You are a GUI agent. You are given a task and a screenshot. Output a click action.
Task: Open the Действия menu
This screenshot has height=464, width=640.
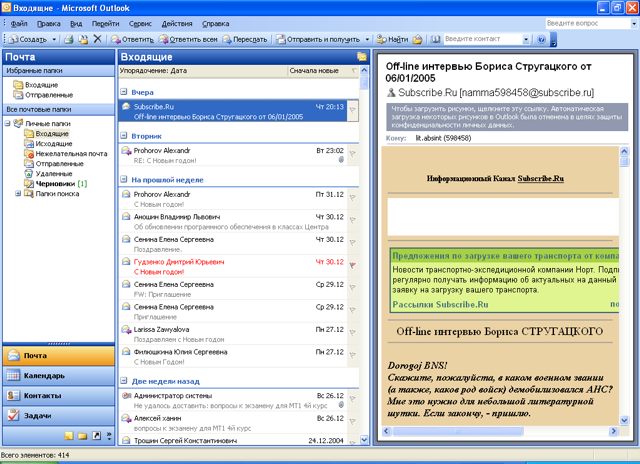click(x=177, y=24)
